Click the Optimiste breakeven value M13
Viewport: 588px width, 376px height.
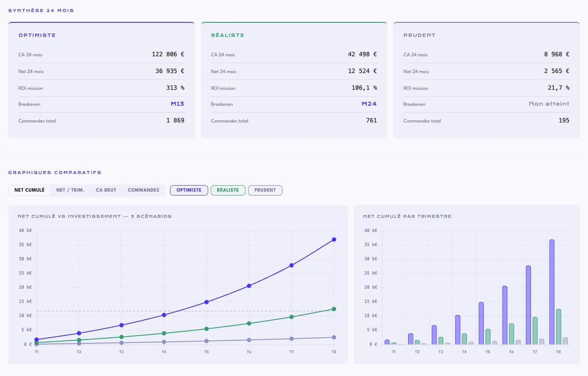[177, 104]
